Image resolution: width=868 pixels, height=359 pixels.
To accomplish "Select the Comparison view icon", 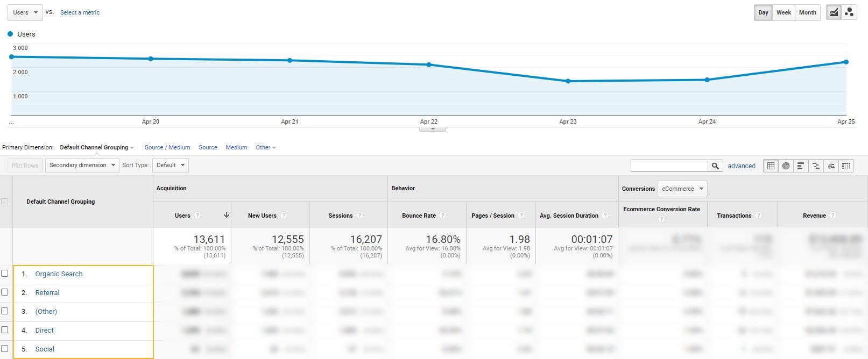I will tap(816, 166).
